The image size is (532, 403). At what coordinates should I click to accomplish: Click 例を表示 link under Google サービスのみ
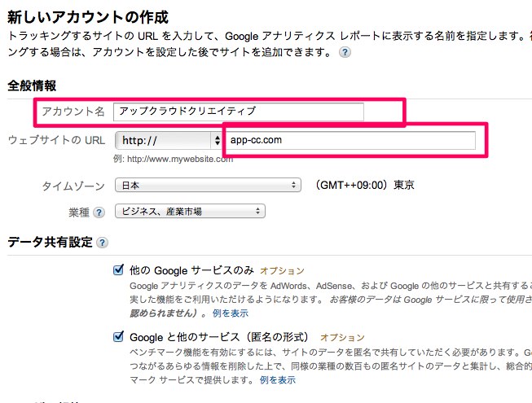coord(231,313)
